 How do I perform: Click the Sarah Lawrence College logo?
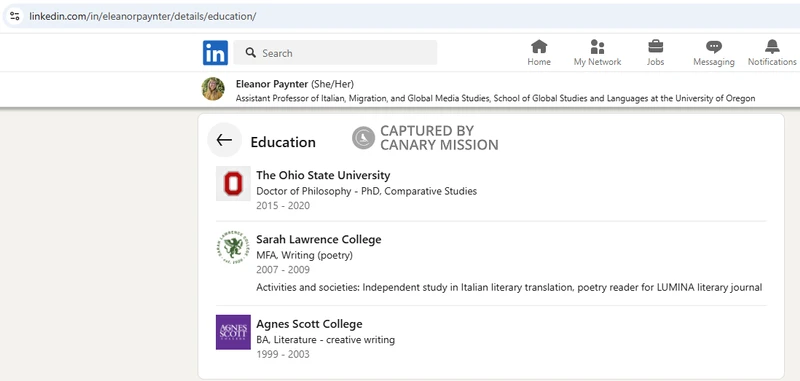233,247
